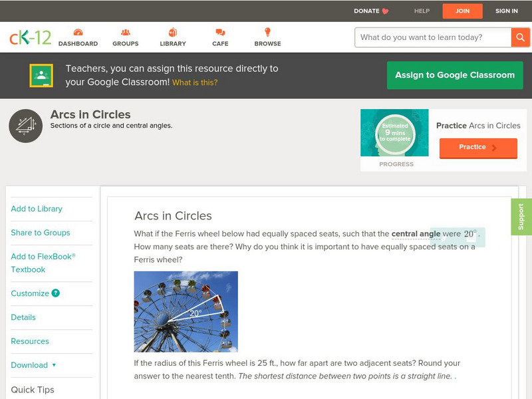
Task: Open the Browse lightbulb icon
Action: [x=268, y=32]
